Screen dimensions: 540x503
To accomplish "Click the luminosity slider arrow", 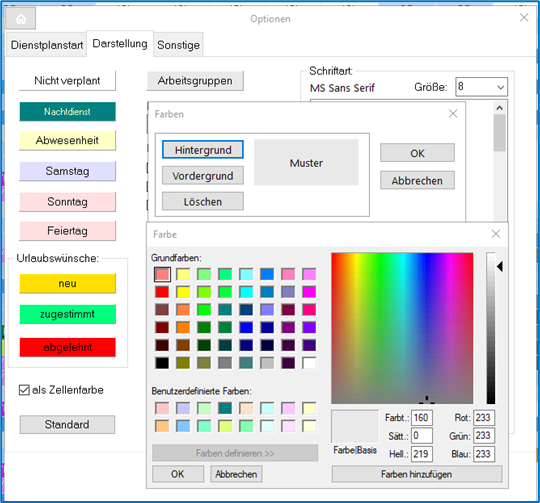I will (x=500, y=266).
